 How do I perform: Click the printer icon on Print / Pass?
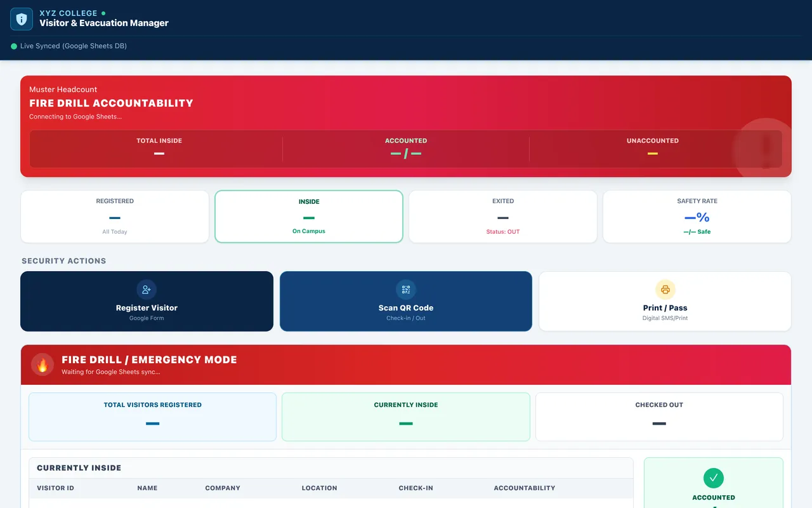(665, 290)
